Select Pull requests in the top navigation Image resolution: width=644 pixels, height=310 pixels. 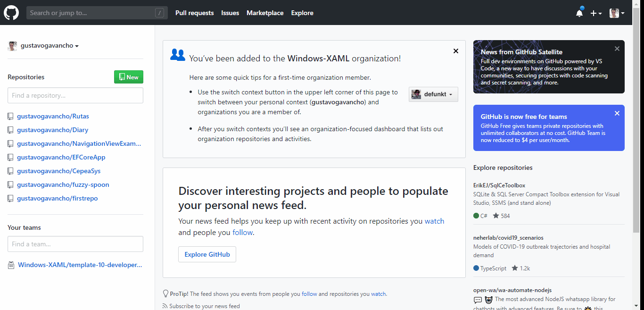tap(194, 13)
